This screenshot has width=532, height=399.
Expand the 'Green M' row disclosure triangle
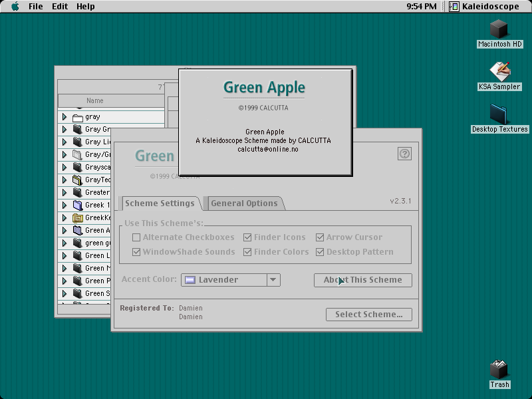tap(65, 269)
